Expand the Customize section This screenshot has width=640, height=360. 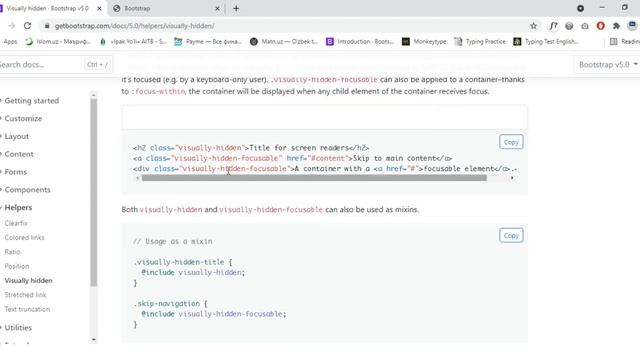pos(22,118)
